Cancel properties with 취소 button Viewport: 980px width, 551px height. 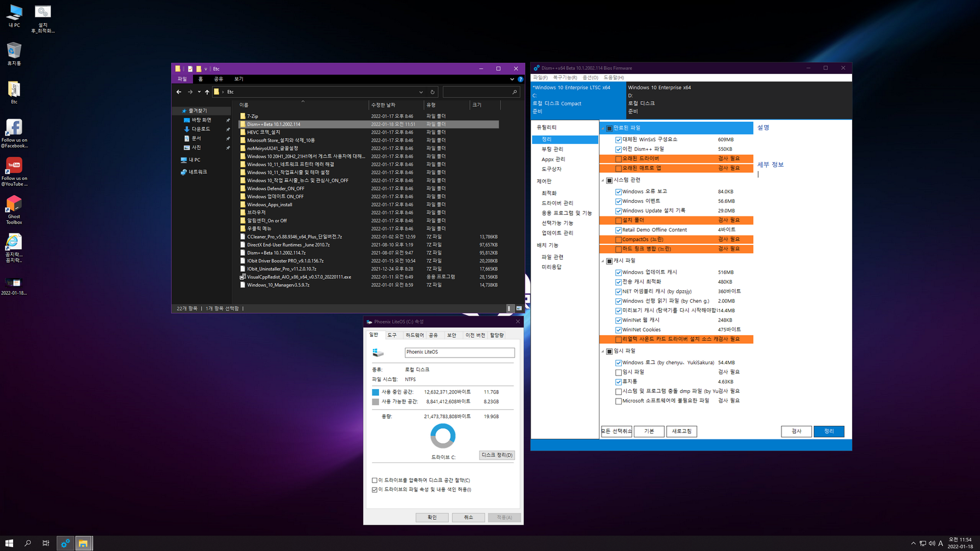pos(469,517)
